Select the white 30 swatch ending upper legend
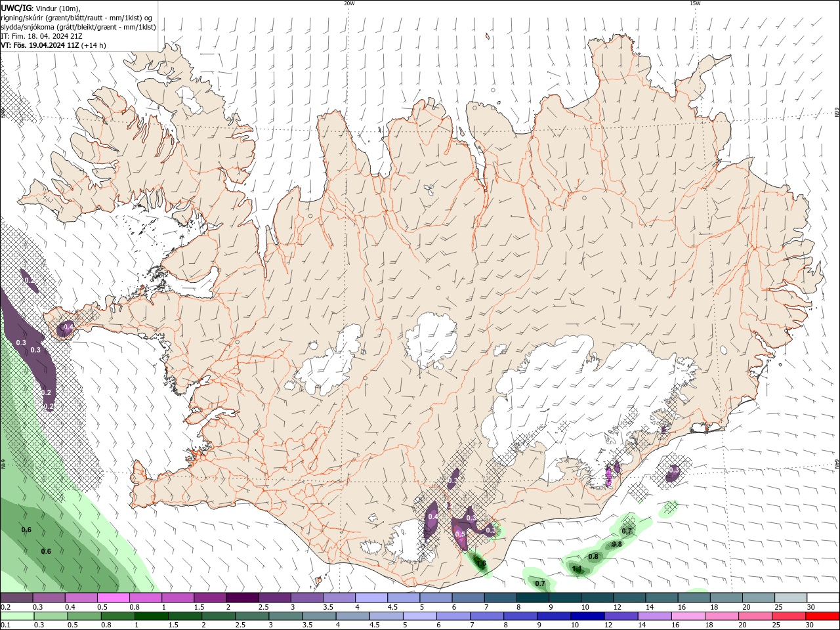The width and height of the screenshot is (840, 630). (x=822, y=598)
